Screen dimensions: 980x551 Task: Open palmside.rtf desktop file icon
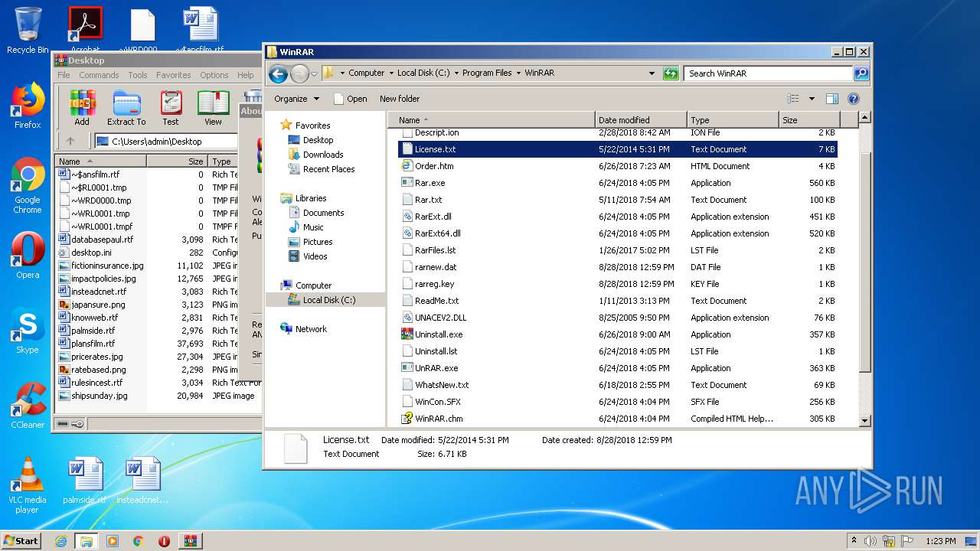pyautogui.click(x=84, y=481)
